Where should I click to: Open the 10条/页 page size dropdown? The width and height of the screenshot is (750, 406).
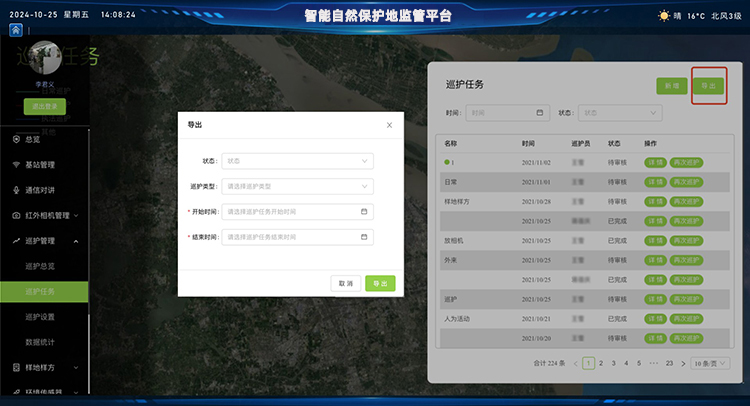point(710,363)
